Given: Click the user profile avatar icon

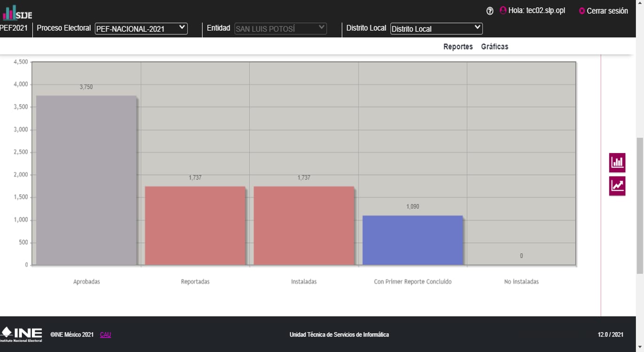Looking at the screenshot, I should point(503,10).
